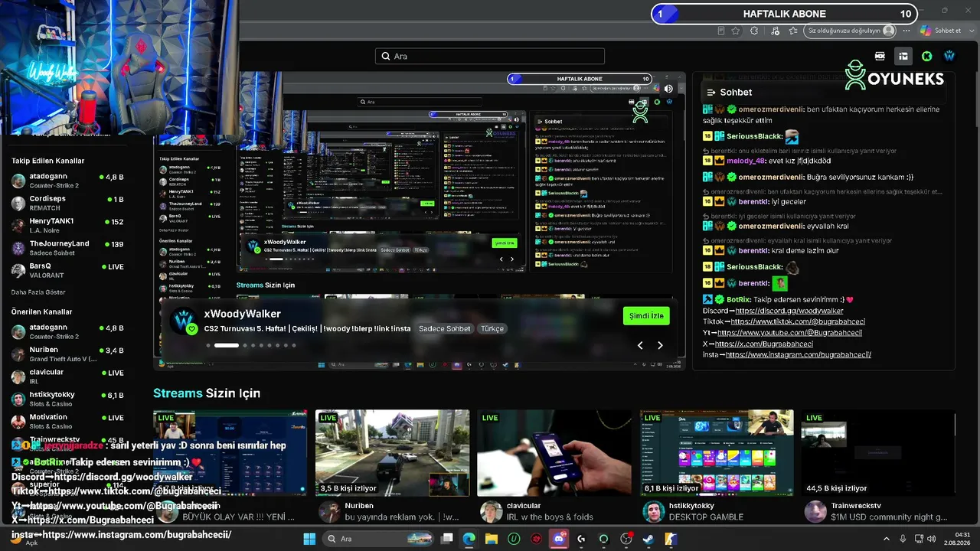Focus the Windows taskbar search box
Image resolution: width=980 pixels, height=551 pixels.
(x=380, y=539)
